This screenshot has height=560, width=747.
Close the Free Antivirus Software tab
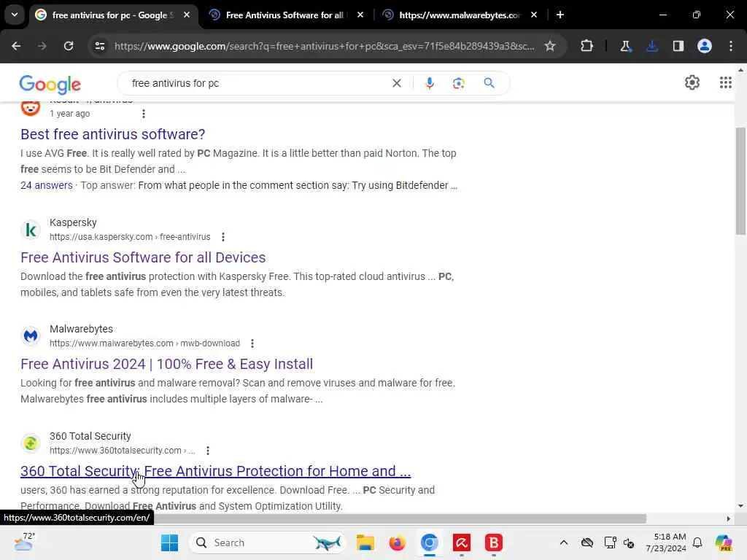coord(360,15)
